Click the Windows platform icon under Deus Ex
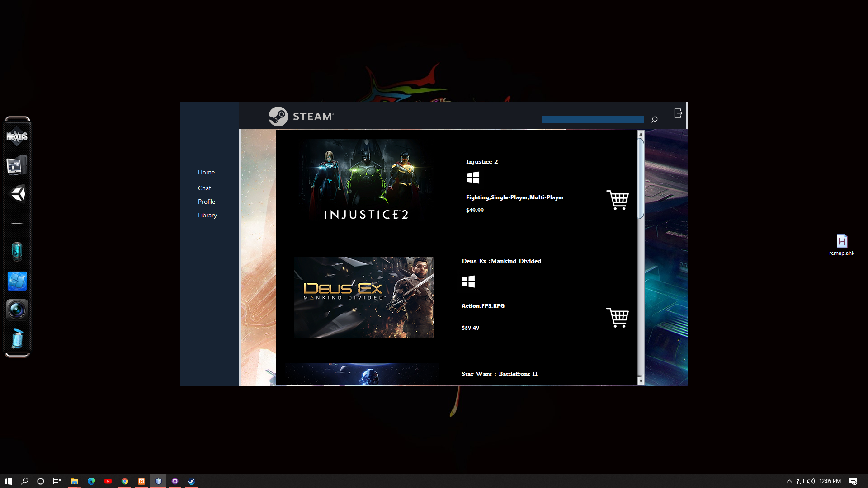Viewport: 868px width, 488px height. (468, 282)
